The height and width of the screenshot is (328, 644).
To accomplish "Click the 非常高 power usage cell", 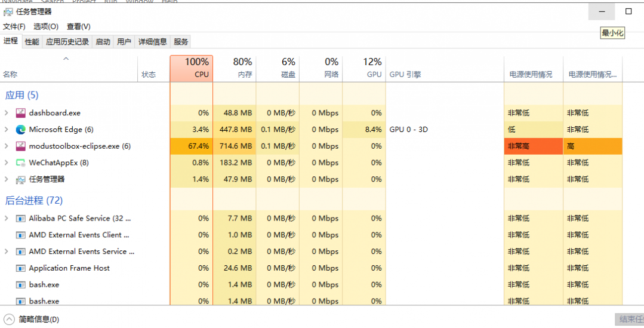I will [534, 146].
